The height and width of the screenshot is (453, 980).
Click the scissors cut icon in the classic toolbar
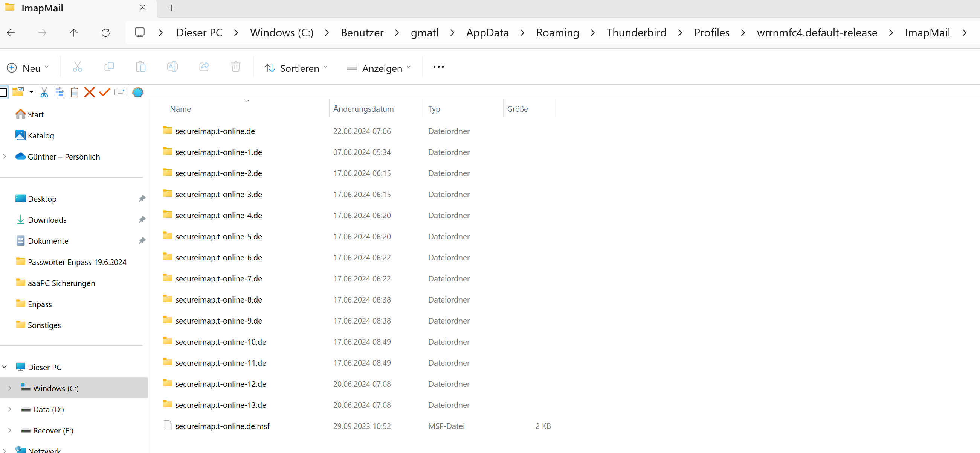pyautogui.click(x=44, y=92)
